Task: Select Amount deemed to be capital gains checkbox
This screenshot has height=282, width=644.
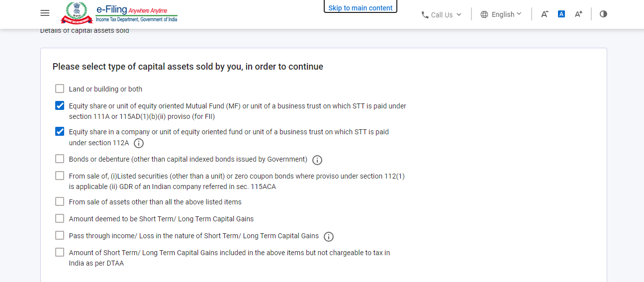Action: [x=60, y=218]
